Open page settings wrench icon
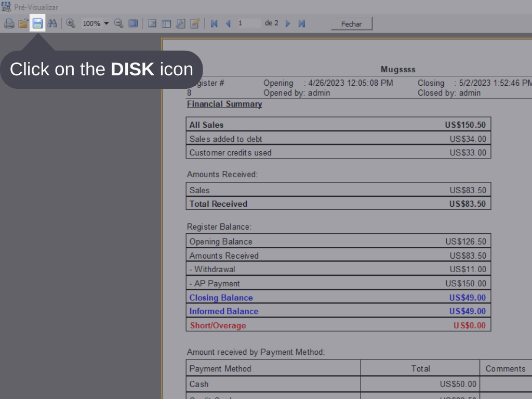This screenshot has height=399, width=532. click(180, 23)
